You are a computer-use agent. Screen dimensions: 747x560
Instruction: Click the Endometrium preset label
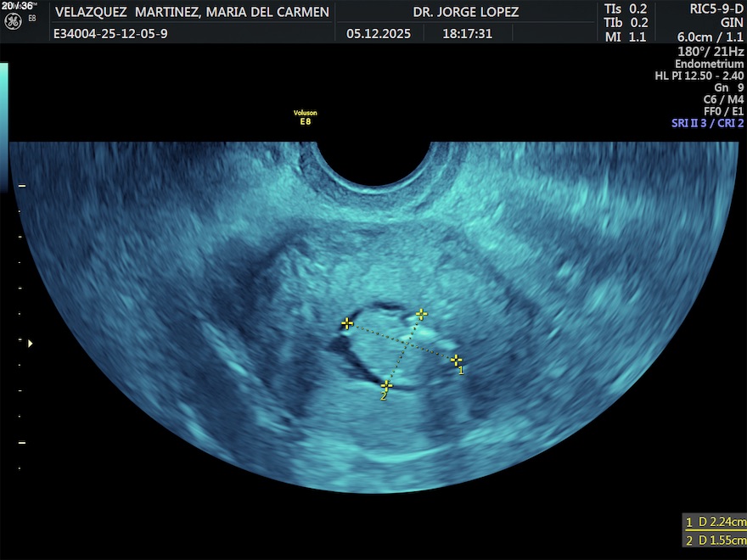point(709,64)
